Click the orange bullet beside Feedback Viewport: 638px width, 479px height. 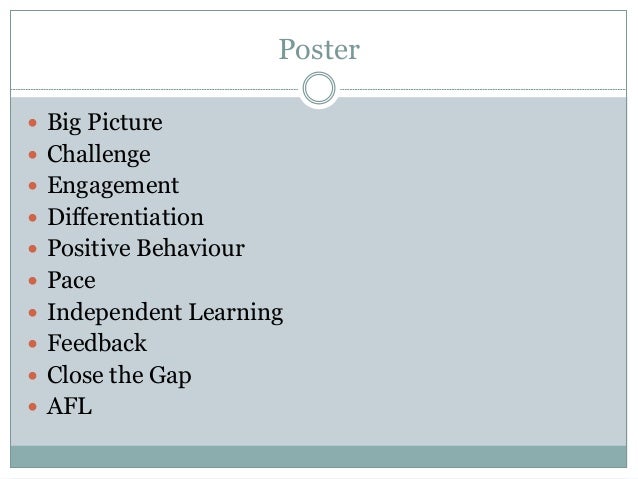[x=33, y=344]
